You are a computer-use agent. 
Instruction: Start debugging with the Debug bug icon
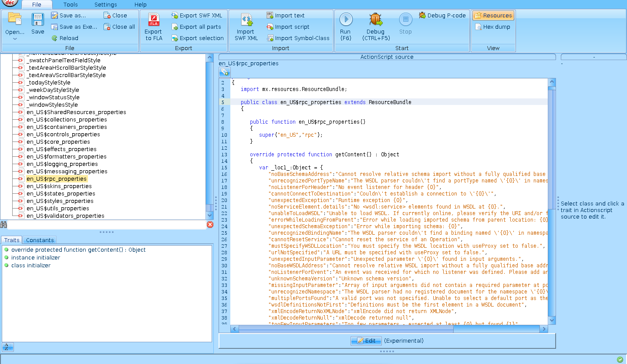coord(375,20)
